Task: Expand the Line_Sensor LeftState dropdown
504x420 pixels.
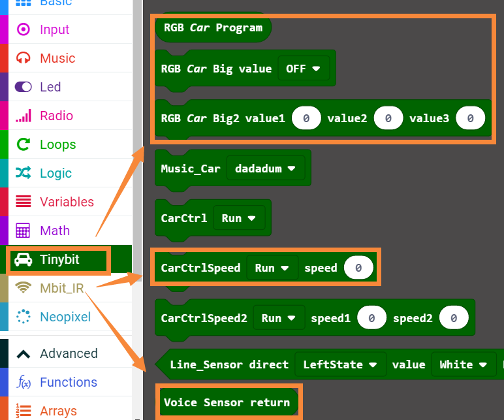Action: pyautogui.click(x=338, y=364)
